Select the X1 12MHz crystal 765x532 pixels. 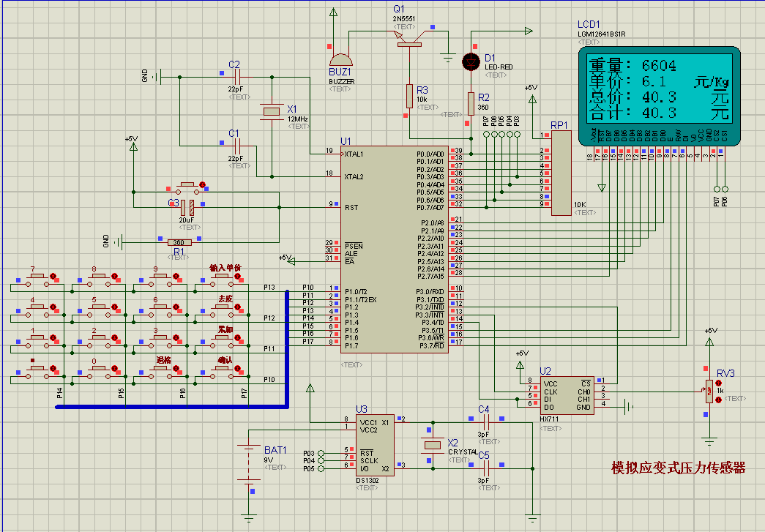[272, 111]
